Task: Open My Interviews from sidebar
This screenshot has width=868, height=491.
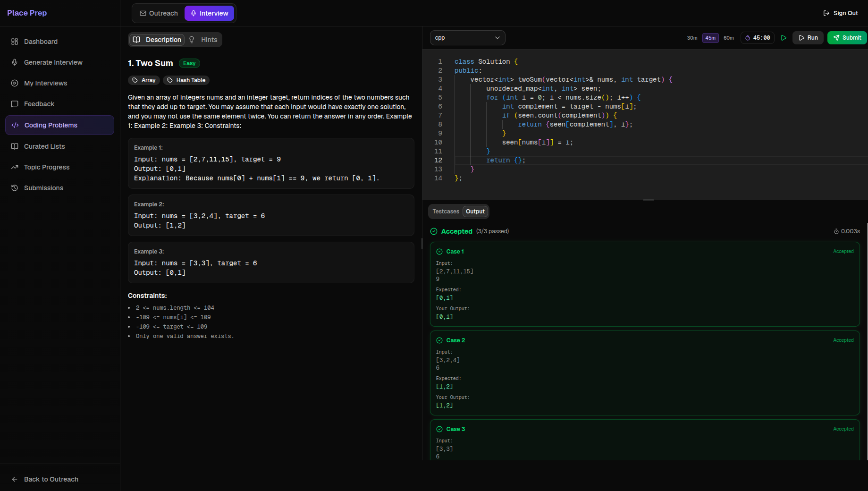Action: (59, 83)
